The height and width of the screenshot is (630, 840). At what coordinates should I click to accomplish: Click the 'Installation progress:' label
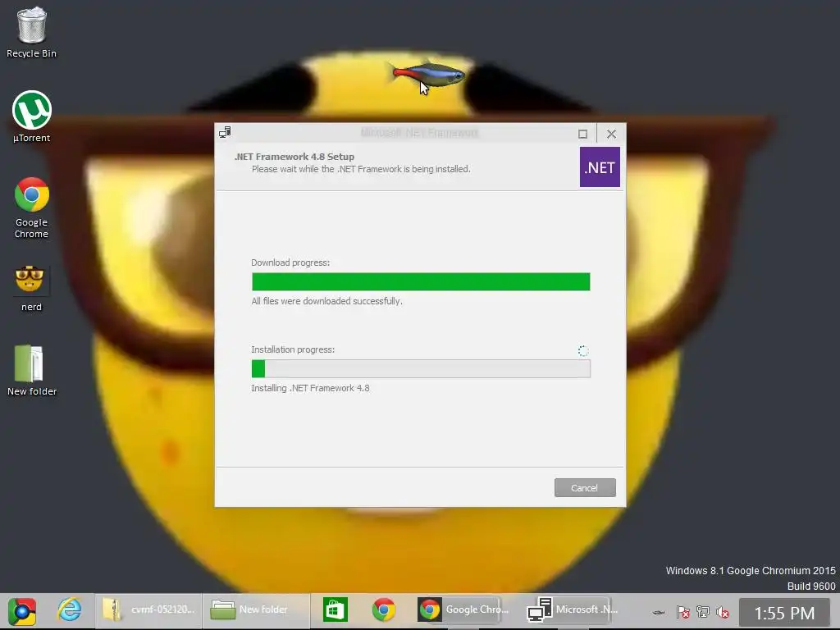pos(293,349)
